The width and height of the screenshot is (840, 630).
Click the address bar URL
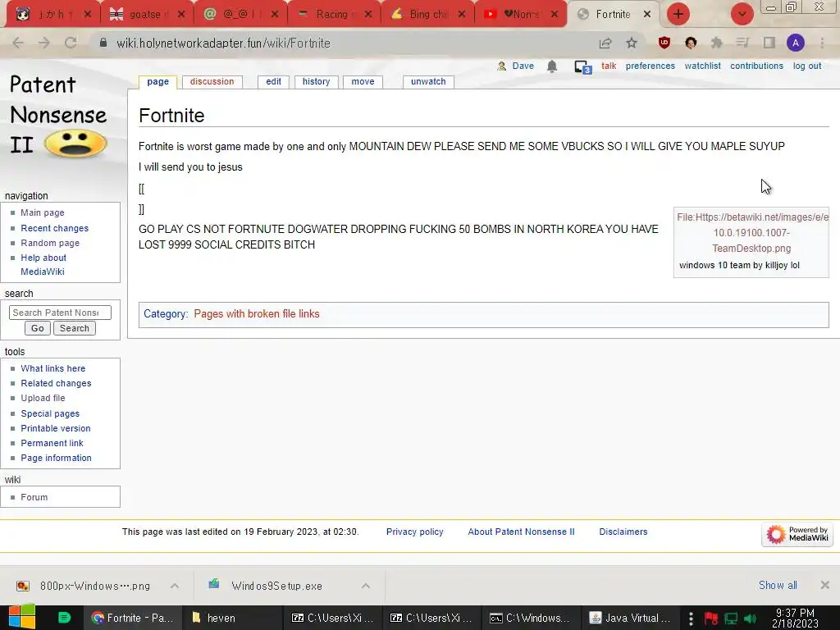point(223,43)
